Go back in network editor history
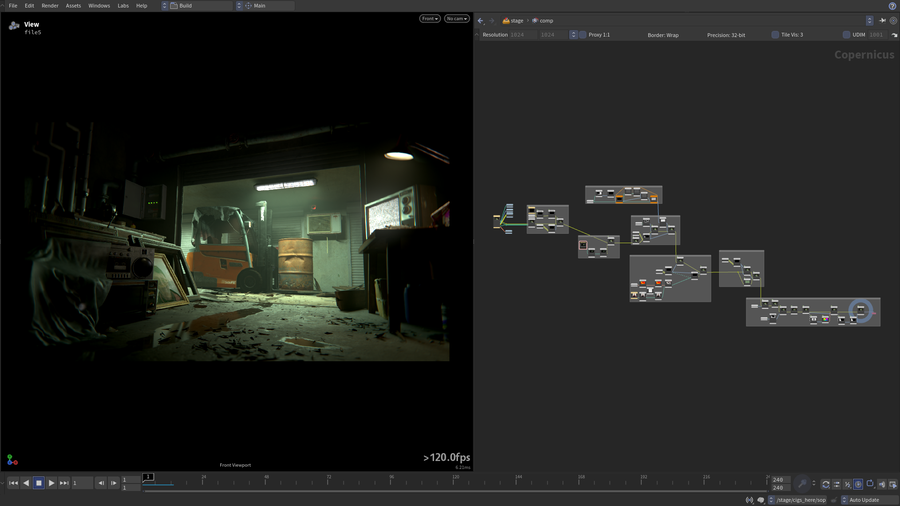This screenshot has height=506, width=900. 480,21
